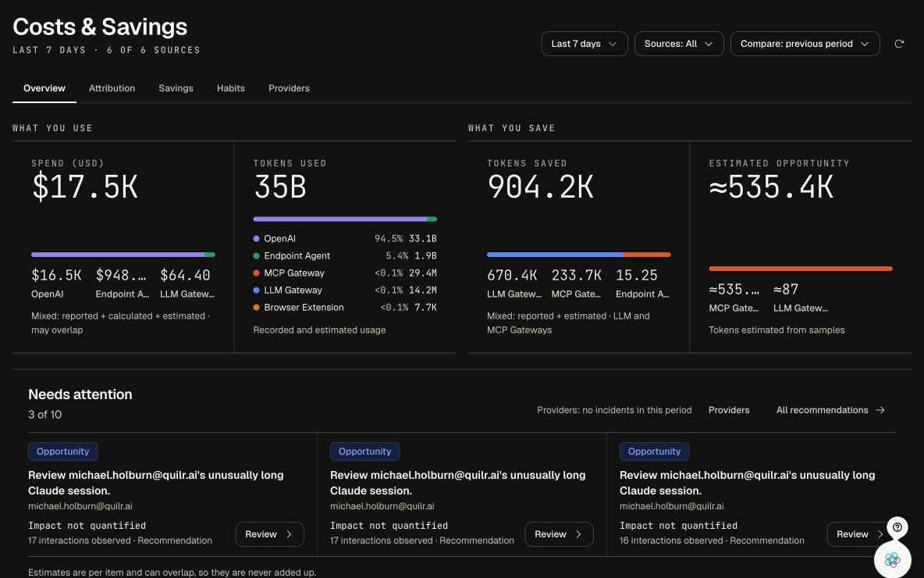Click the $16.5K OpenAI spend figure
The width and height of the screenshot is (924, 578).
[x=56, y=275]
